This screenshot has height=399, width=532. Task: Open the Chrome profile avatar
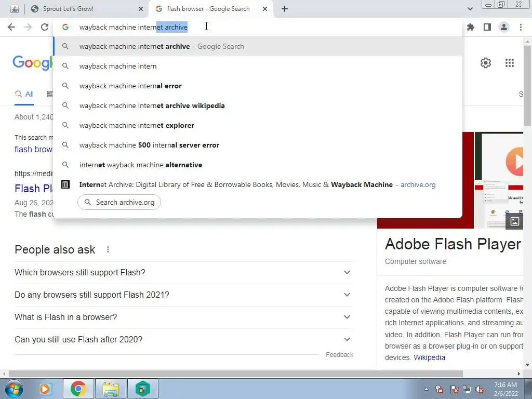point(504,27)
